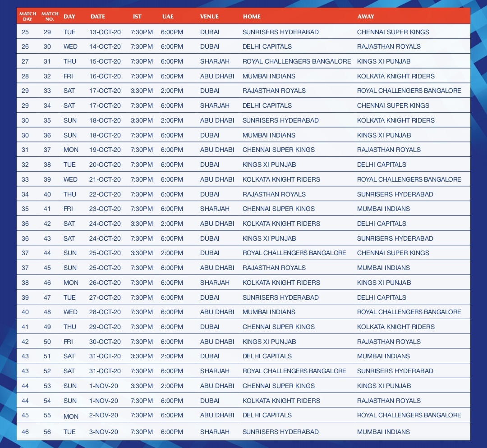This screenshot has height=448, width=487.
Task: Select the away team for match 48
Action: [x=409, y=312]
